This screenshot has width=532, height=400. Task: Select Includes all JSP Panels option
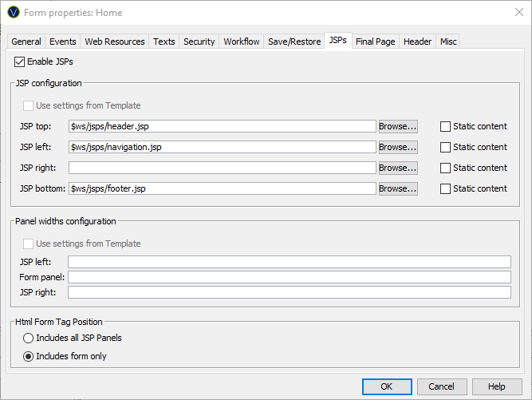point(29,338)
